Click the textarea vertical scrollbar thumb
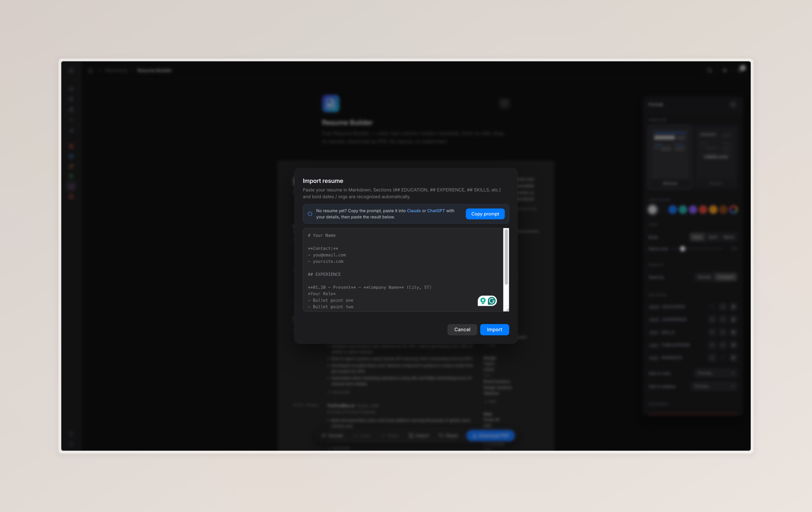Image resolution: width=812 pixels, height=512 pixels. coord(506,257)
